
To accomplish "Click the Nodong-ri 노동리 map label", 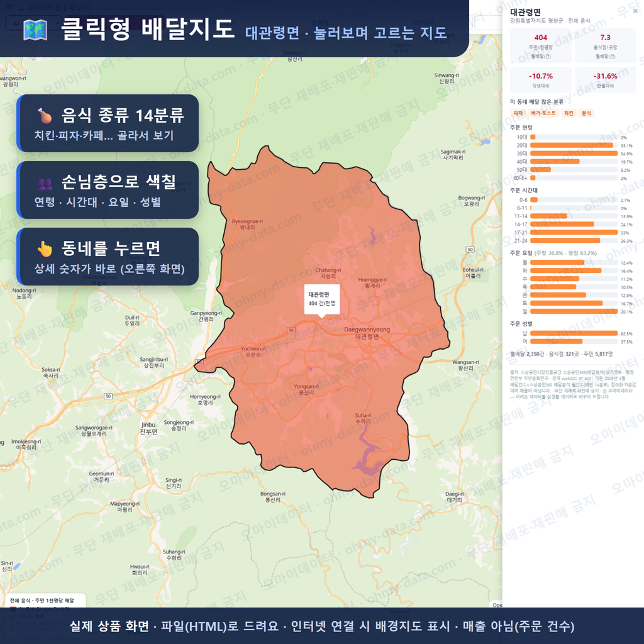I will pyautogui.click(x=24, y=293).
